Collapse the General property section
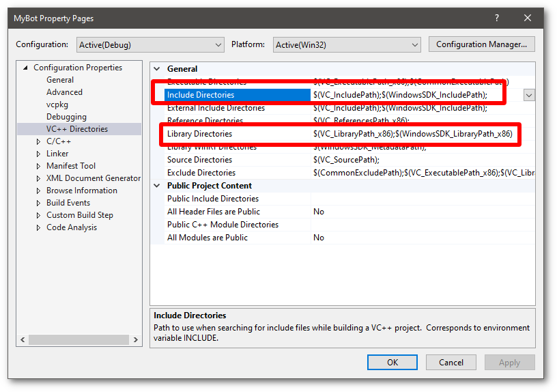The width and height of the screenshot is (557, 392). tap(158, 69)
